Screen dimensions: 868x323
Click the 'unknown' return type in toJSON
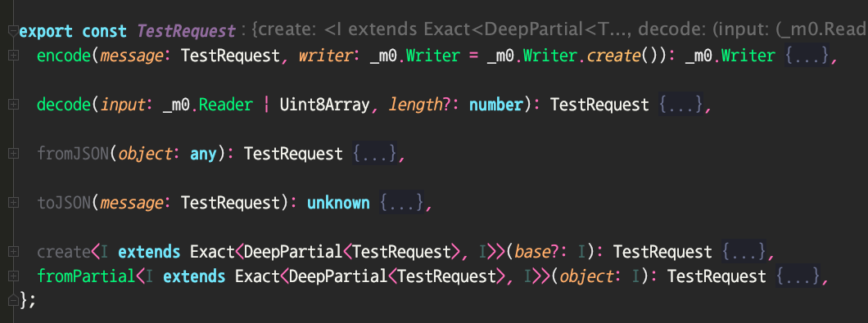coord(338,203)
